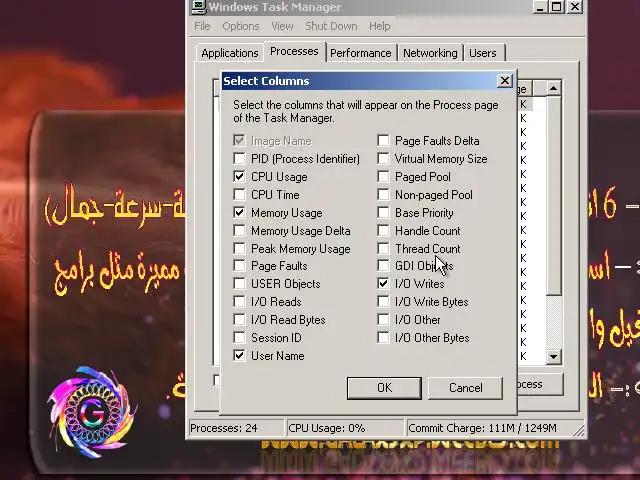Enable Page Faults Delta column
Image resolution: width=640 pixels, height=480 pixels.
[383, 140]
